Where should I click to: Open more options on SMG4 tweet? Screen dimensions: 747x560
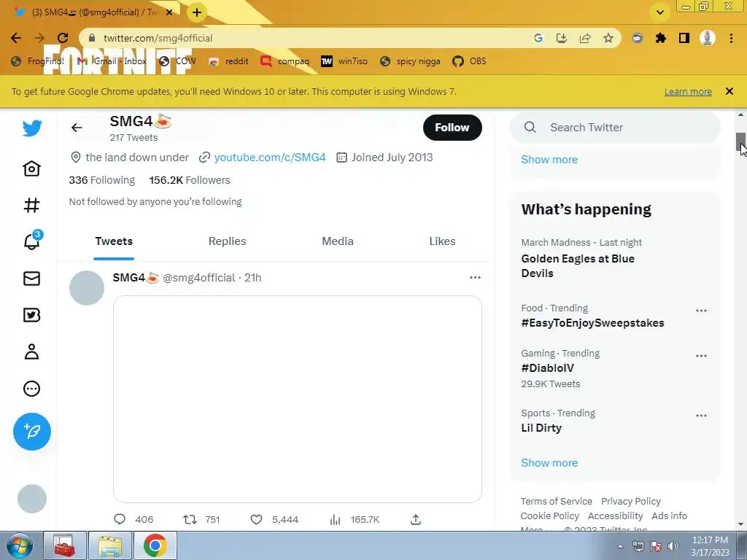click(475, 278)
